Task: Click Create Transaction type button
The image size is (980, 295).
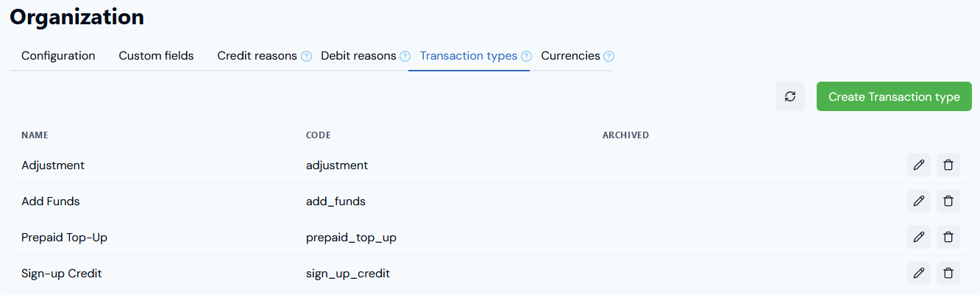Action: 894,96
